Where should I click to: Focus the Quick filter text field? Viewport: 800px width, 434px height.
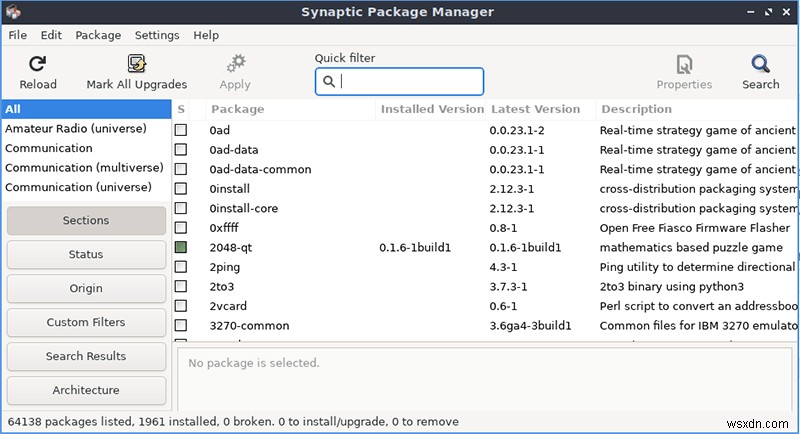pos(399,82)
